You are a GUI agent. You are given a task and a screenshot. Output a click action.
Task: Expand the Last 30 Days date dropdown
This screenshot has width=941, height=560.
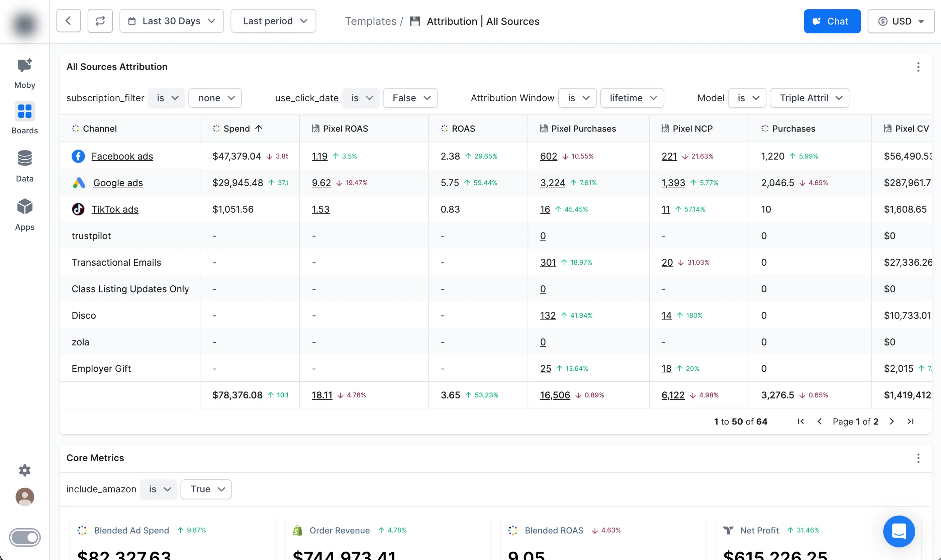(171, 21)
